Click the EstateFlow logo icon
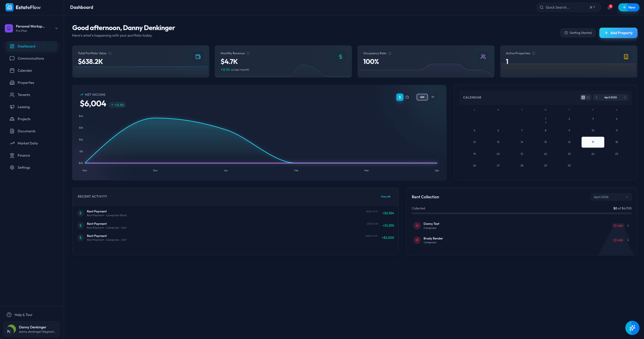Viewport: 644px width, 339px height. click(9, 7)
